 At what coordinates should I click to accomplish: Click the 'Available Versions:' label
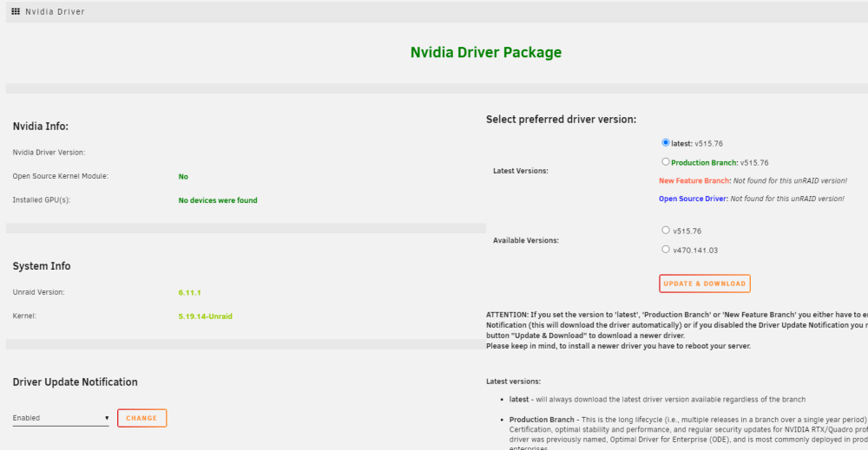pos(526,240)
